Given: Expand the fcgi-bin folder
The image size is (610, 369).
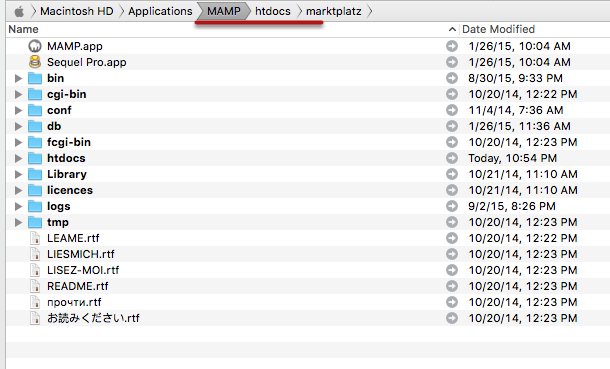Looking at the screenshot, I should [x=18, y=142].
